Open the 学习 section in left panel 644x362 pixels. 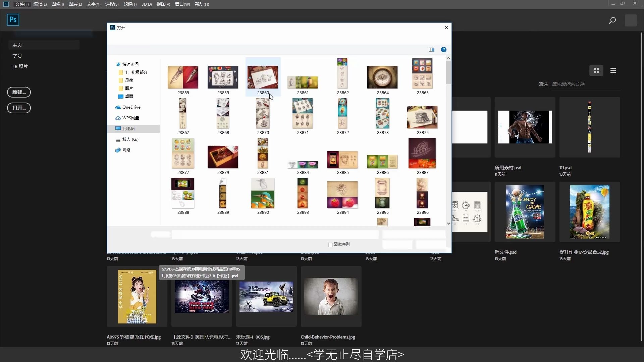point(17,56)
